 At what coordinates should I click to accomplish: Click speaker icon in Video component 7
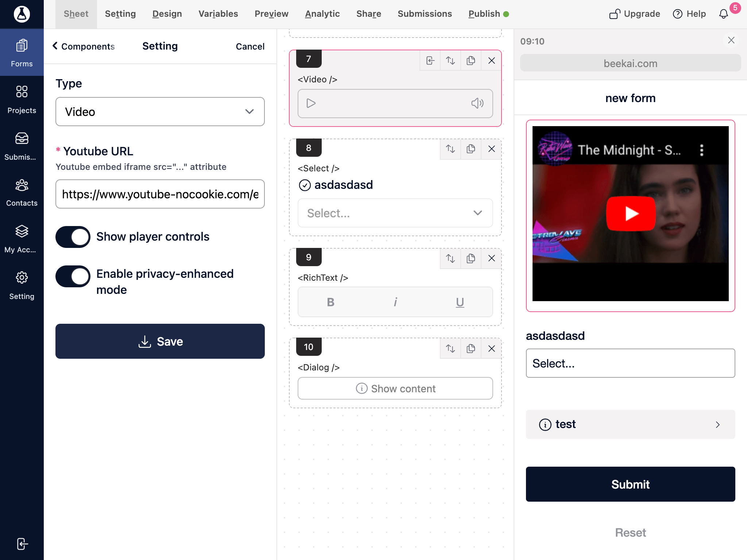click(x=477, y=103)
